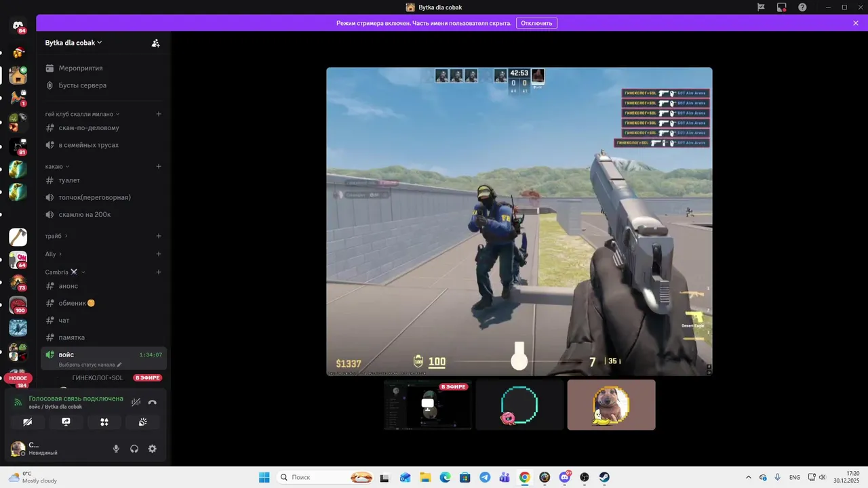Screen dimensions: 868x488
Task: Toggle microphone mute in user panel
Action: (116, 449)
